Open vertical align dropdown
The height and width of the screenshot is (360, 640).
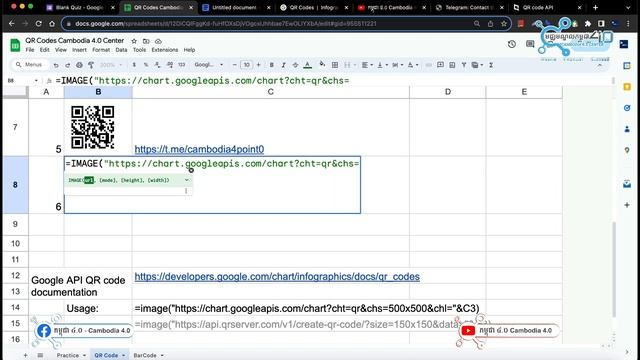[382, 65]
